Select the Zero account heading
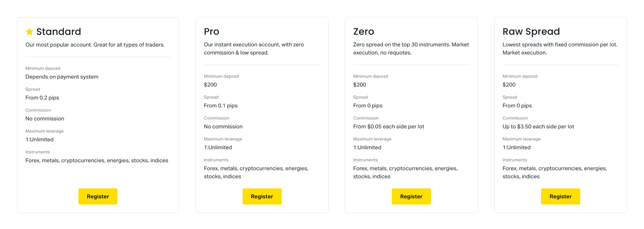Screen dimensions: 644x229 coord(364,31)
